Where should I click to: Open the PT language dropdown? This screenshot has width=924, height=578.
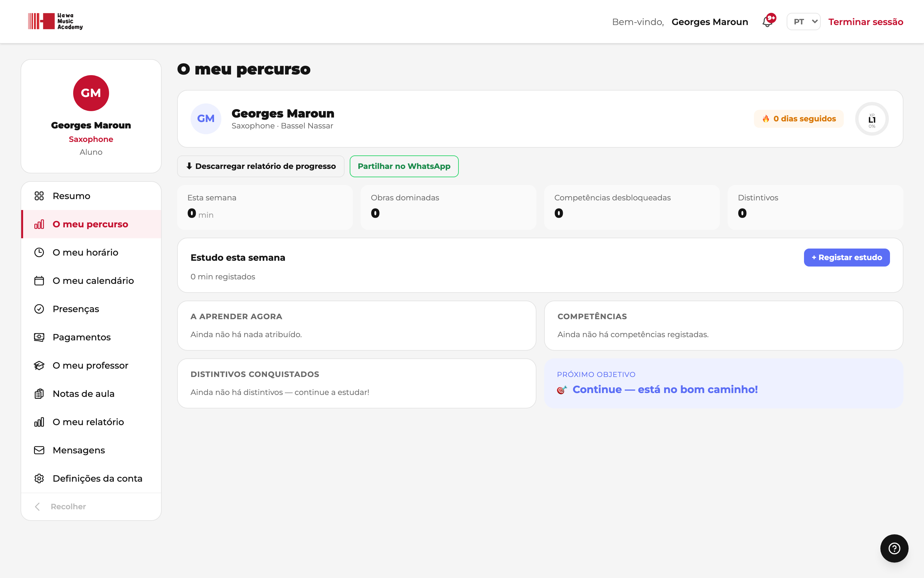803,22
